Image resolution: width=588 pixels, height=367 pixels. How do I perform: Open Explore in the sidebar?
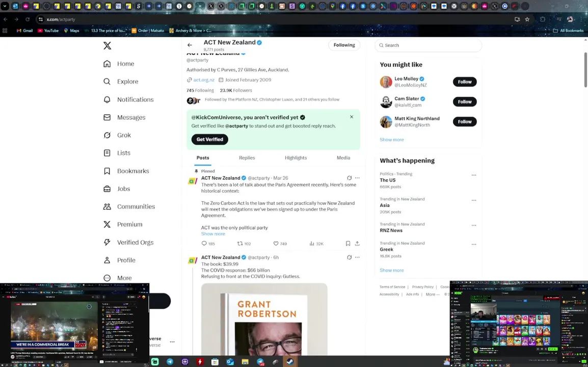pos(121,82)
